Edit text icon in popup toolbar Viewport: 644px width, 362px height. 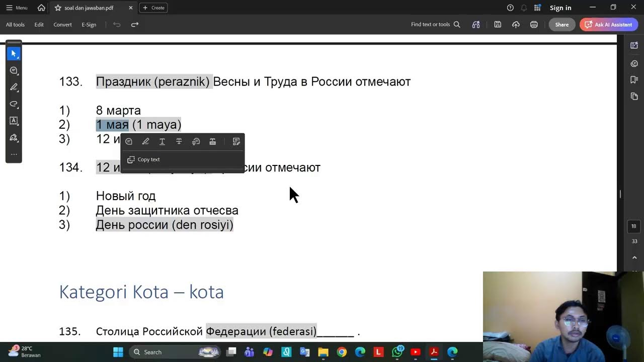pos(236,142)
